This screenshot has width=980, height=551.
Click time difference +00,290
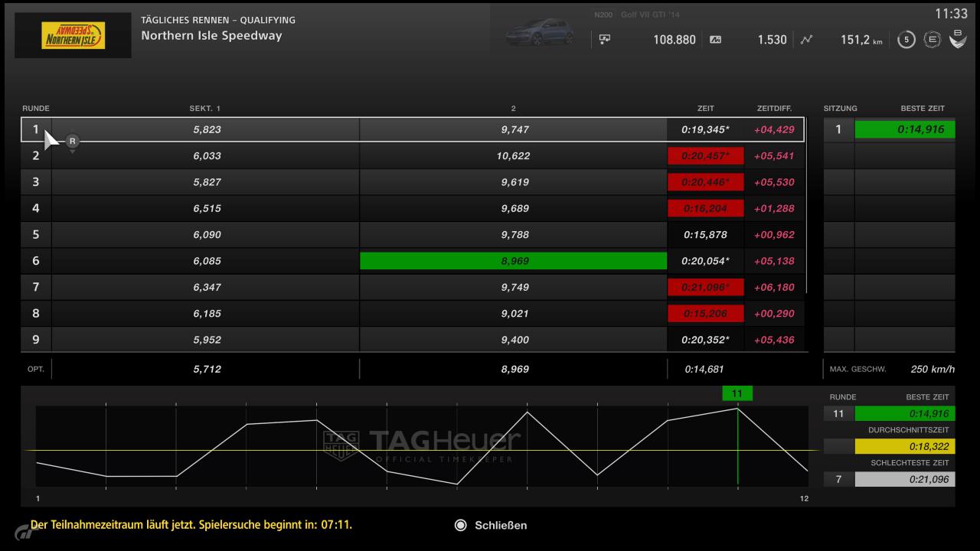tap(774, 313)
